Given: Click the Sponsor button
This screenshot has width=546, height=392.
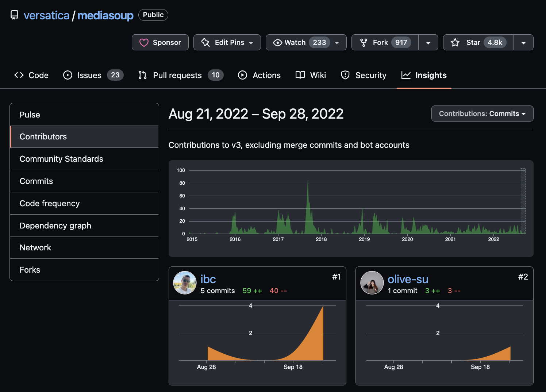Looking at the screenshot, I should [160, 42].
